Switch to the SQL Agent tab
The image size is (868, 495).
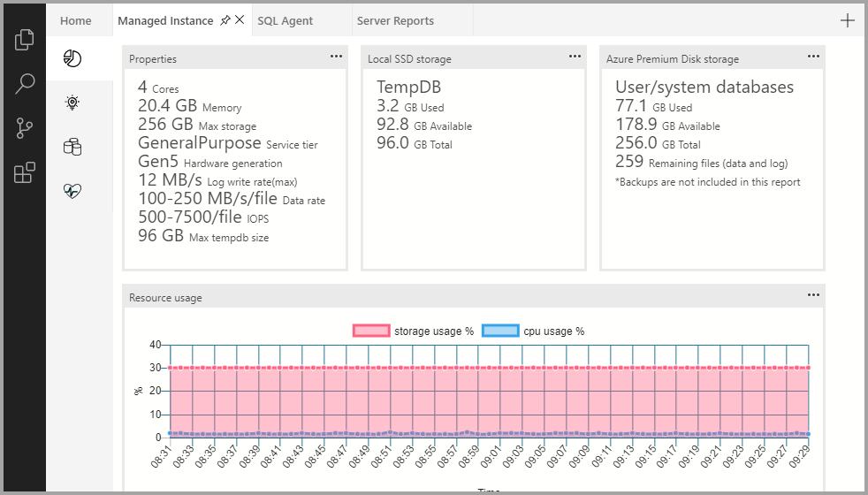pos(286,20)
